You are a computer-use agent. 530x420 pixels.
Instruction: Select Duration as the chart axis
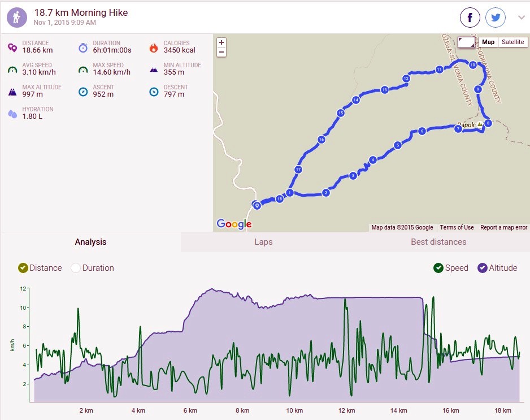coord(92,268)
